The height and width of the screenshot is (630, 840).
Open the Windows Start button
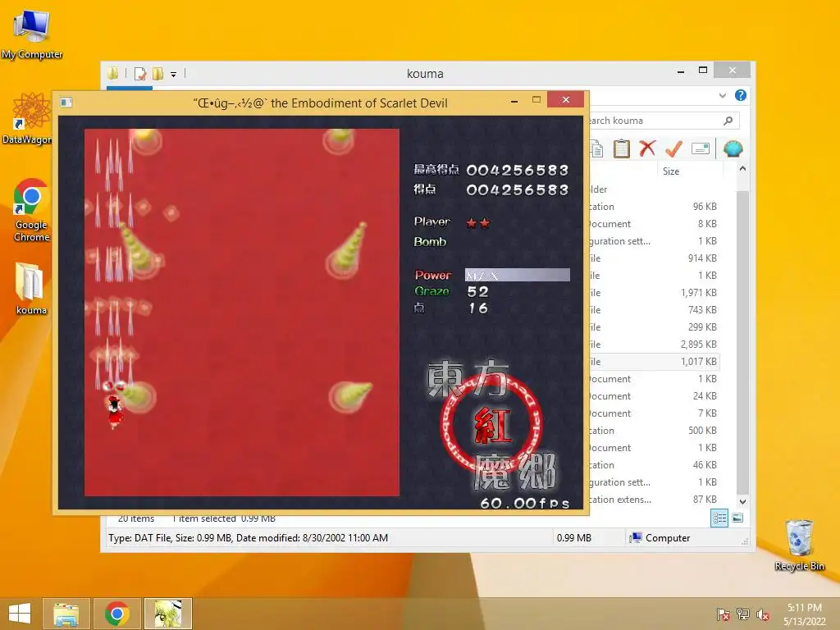[20, 614]
